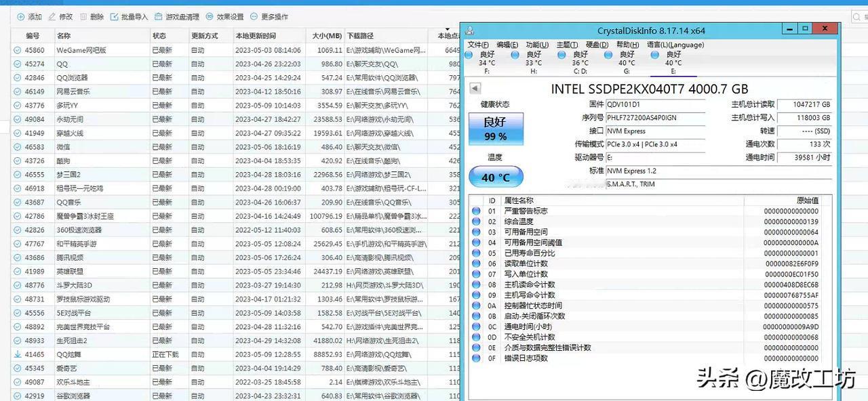Open the 文件(F) menu
This screenshot has height=401, width=868.
tap(478, 45)
